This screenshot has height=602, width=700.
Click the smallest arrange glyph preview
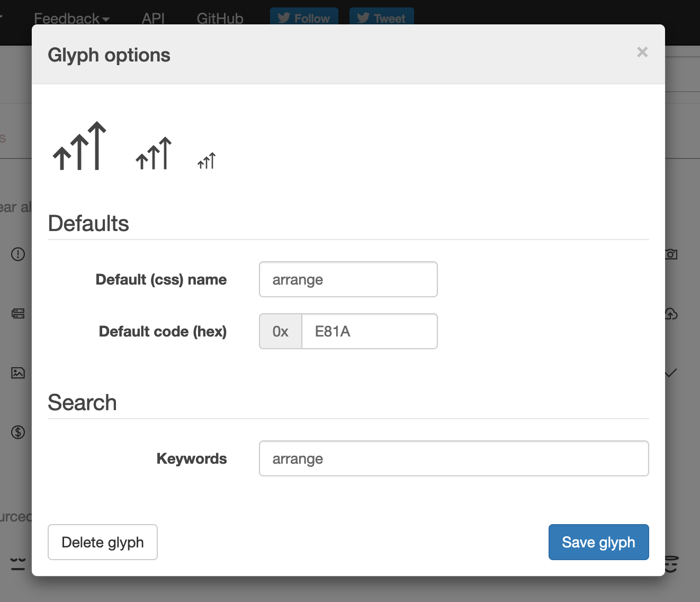(205, 159)
